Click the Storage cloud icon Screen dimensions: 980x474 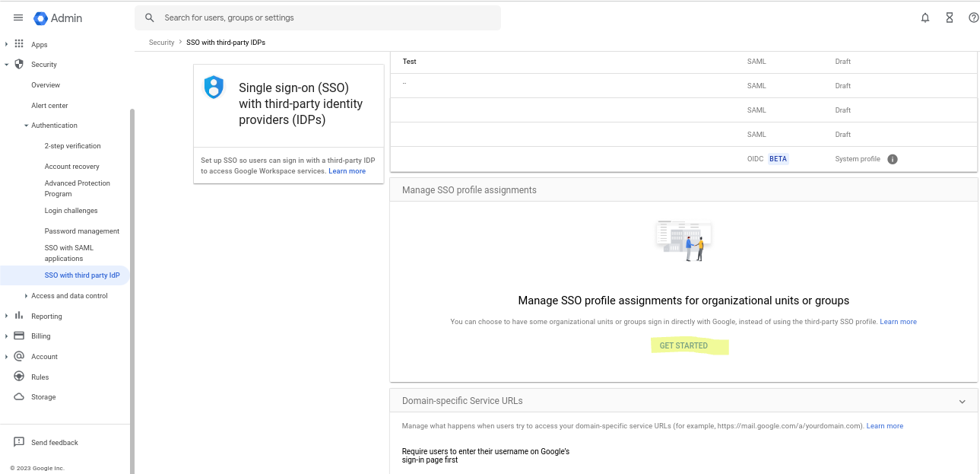(19, 396)
